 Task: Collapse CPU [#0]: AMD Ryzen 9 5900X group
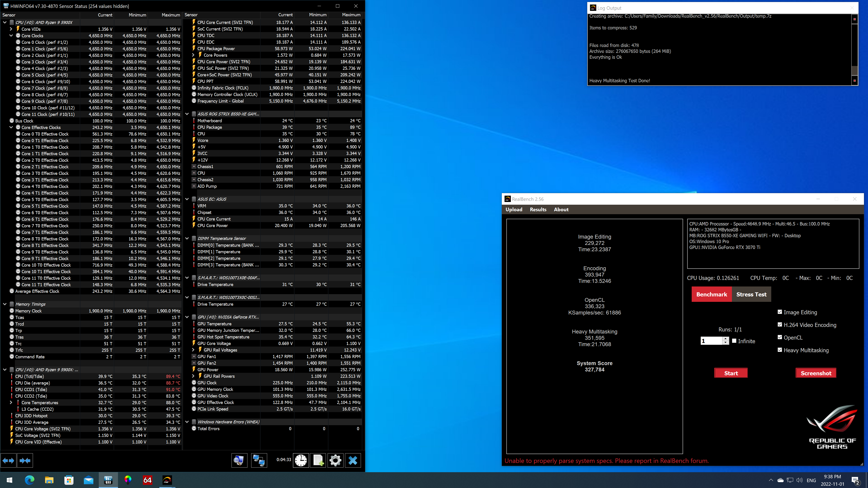[x=5, y=23]
